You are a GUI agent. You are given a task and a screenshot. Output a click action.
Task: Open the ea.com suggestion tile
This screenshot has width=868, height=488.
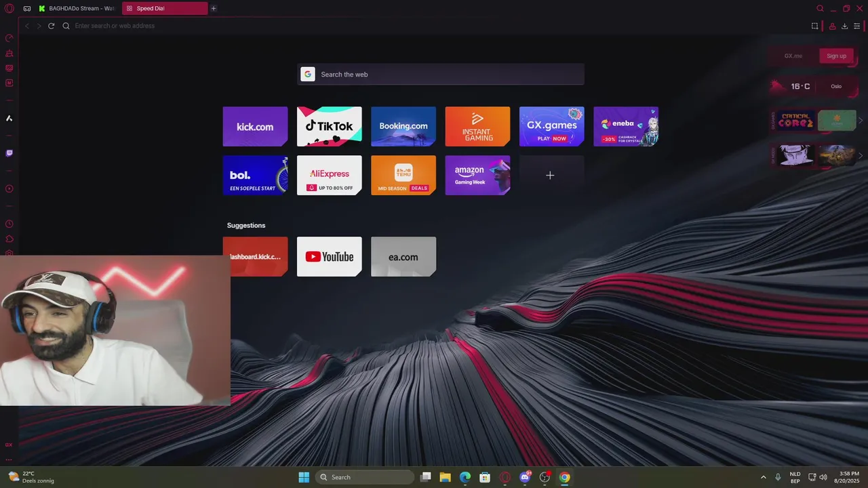(403, 256)
